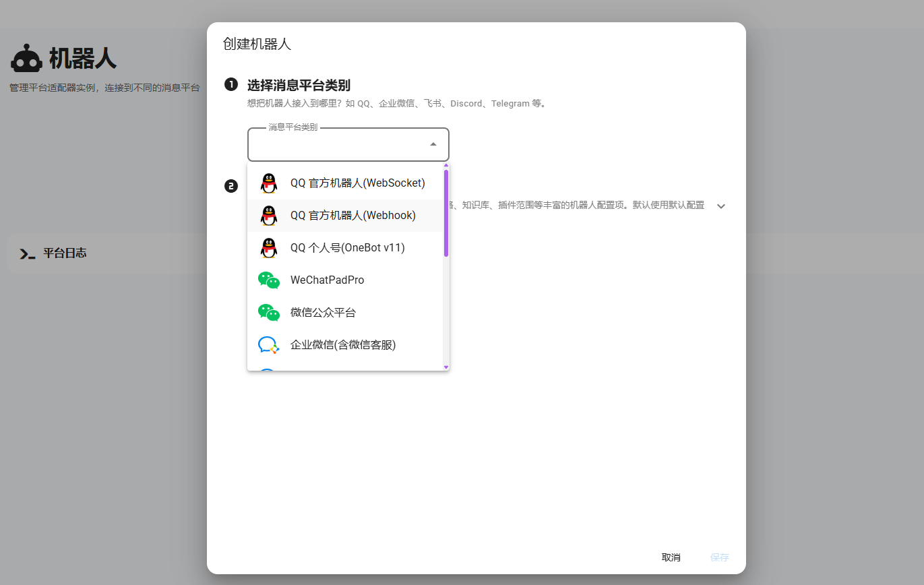Screen dimensions: 924x585
Task: Click inside the 消息平台类别 select field
Action: [x=337, y=145]
